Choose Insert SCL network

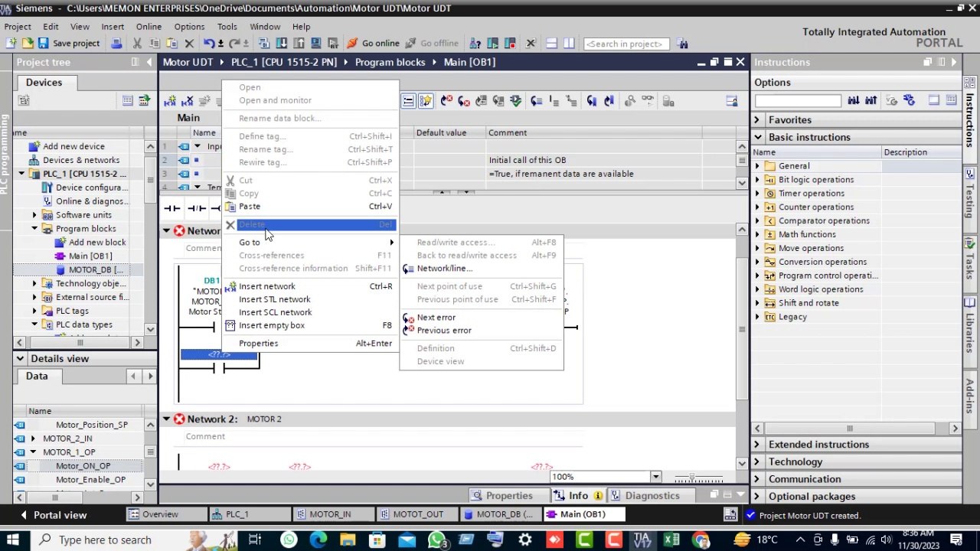(x=310, y=312)
